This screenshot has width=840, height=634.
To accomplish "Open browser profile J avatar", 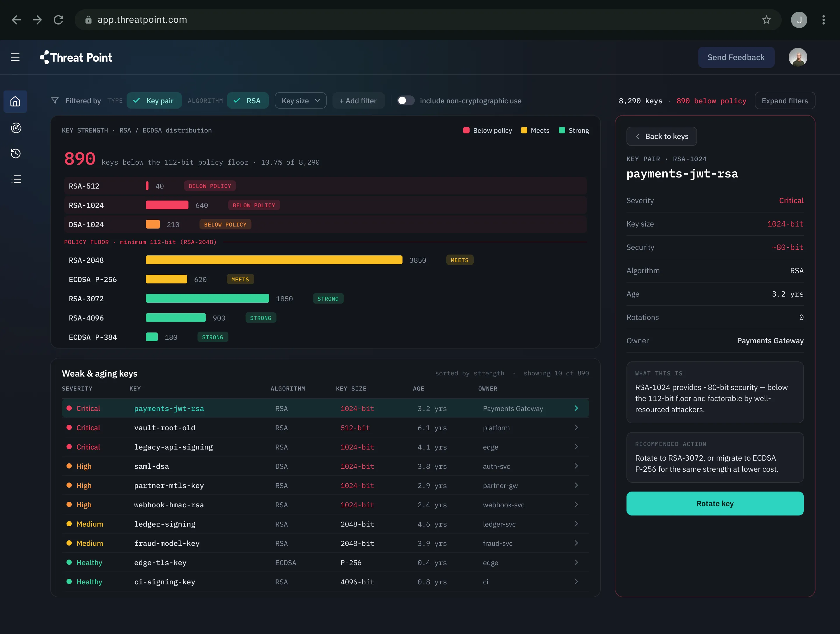I will tap(799, 20).
